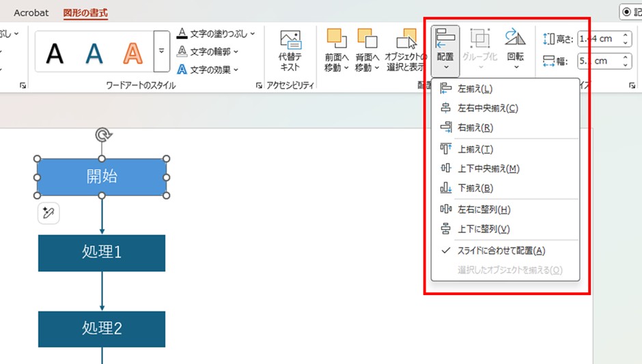Click the rotation handle above 開始 shape
The height and width of the screenshot is (364, 642).
(102, 135)
